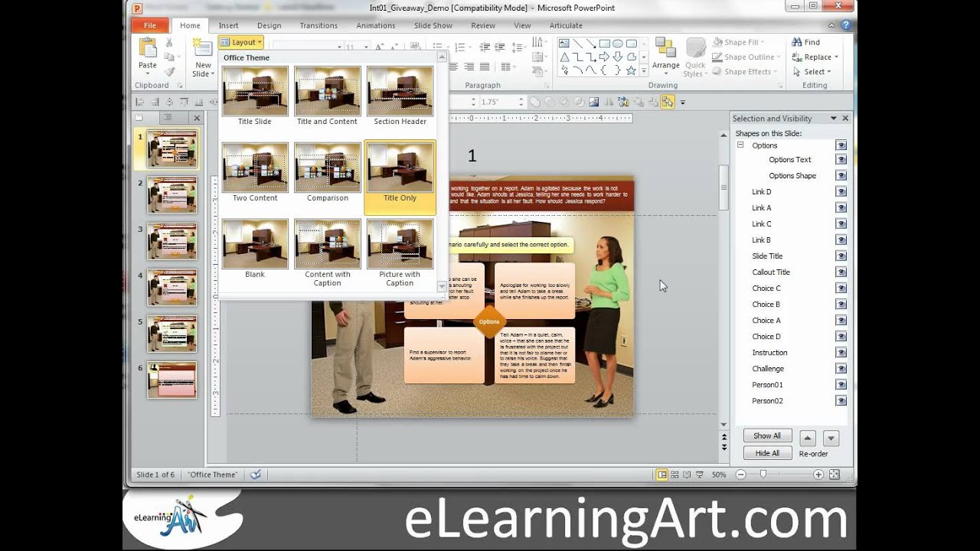Click Move Up re-order arrow button
Image resolution: width=980 pixels, height=551 pixels.
tap(808, 439)
